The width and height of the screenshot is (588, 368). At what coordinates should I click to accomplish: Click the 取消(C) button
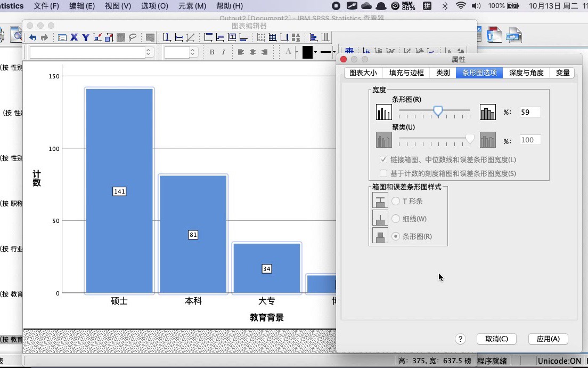(496, 339)
